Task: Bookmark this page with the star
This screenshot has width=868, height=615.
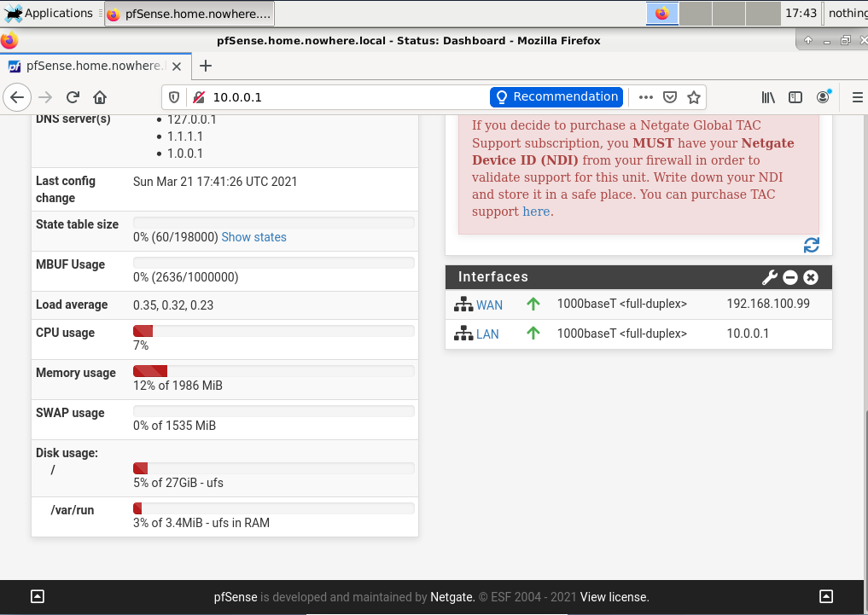Action: [694, 97]
